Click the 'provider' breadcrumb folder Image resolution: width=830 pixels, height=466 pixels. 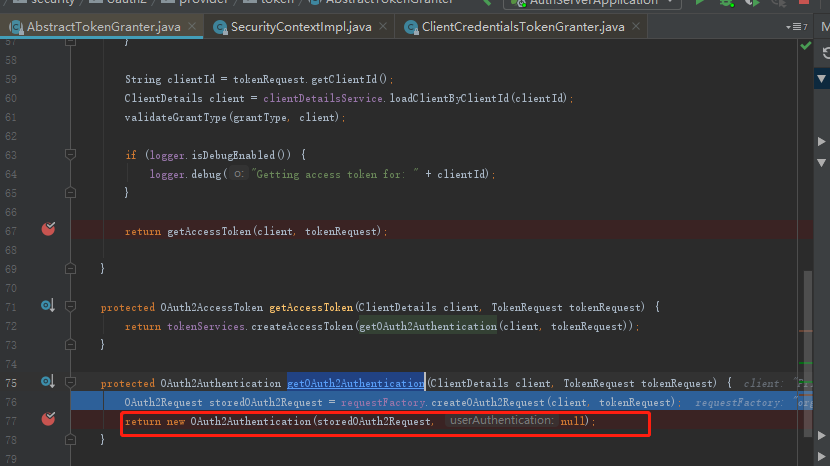196,2
